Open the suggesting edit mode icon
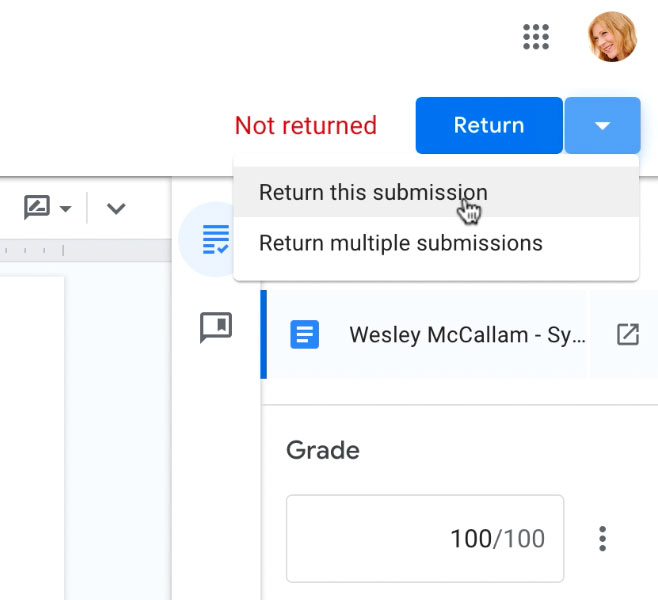This screenshot has width=658, height=600. click(x=37, y=207)
